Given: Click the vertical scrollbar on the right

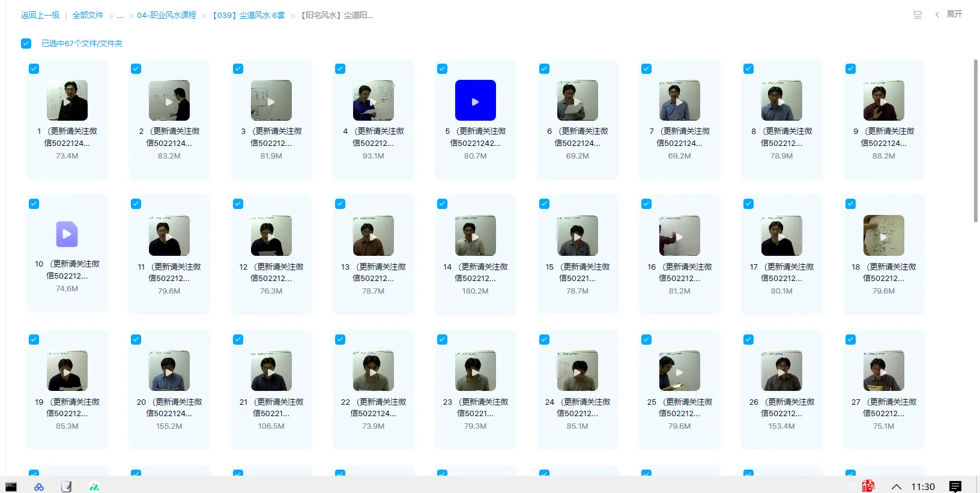Looking at the screenshot, I should click(976, 141).
